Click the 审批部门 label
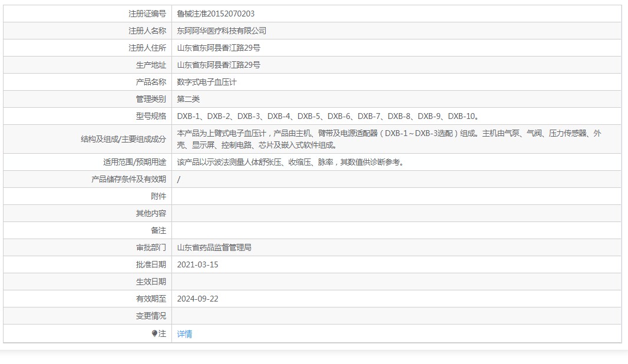This screenshot has width=628, height=364. (x=151, y=247)
